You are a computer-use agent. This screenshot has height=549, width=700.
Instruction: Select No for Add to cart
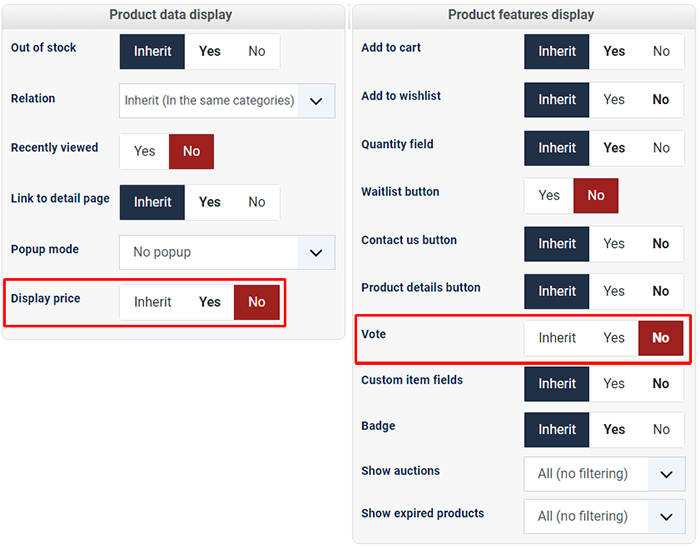661,51
